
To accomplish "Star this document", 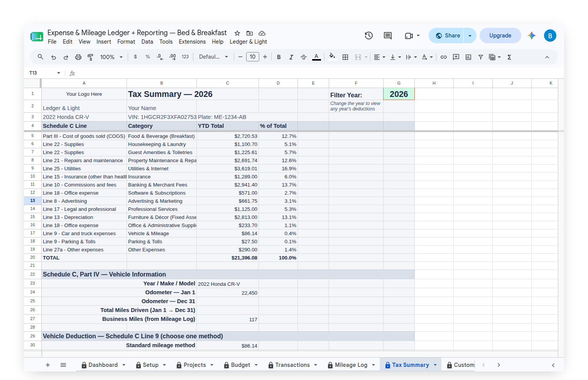I will click(237, 33).
